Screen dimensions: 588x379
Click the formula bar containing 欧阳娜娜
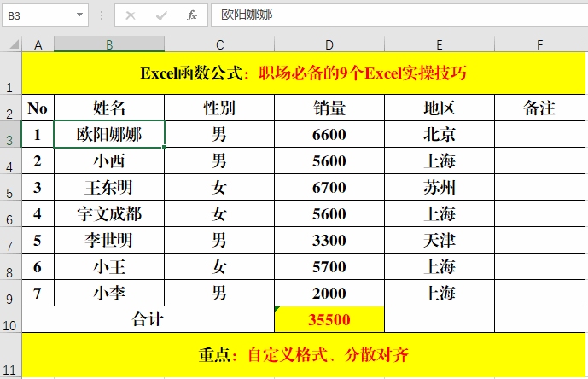(399, 15)
